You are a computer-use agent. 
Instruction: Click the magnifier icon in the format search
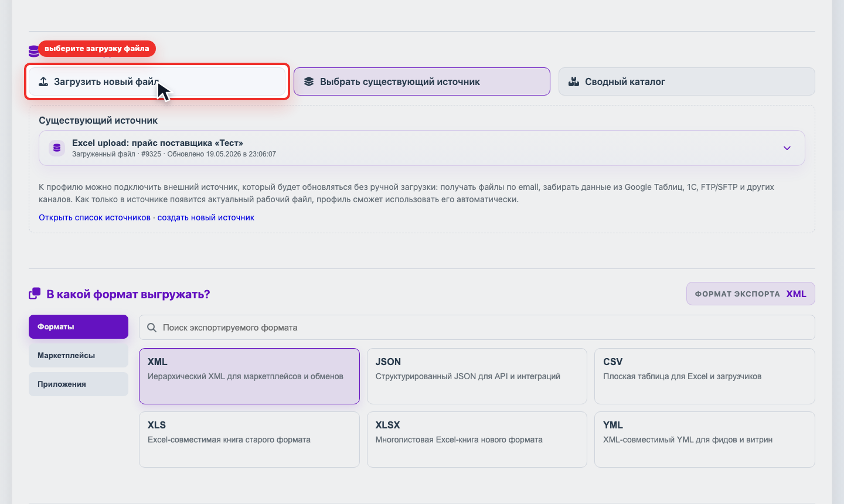click(152, 328)
